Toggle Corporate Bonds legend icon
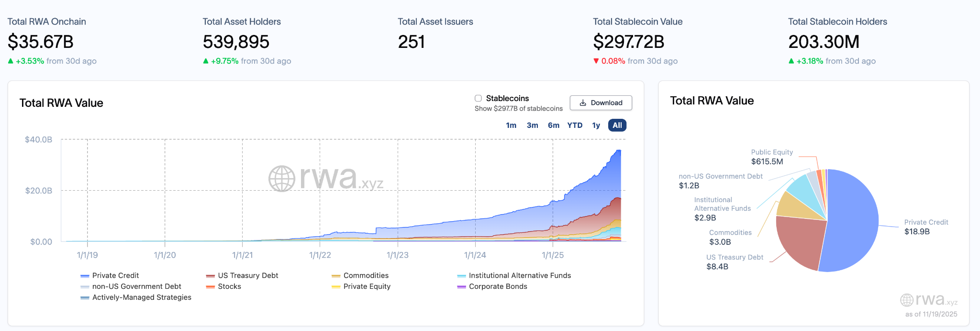The image size is (980, 331). pyautogui.click(x=461, y=287)
